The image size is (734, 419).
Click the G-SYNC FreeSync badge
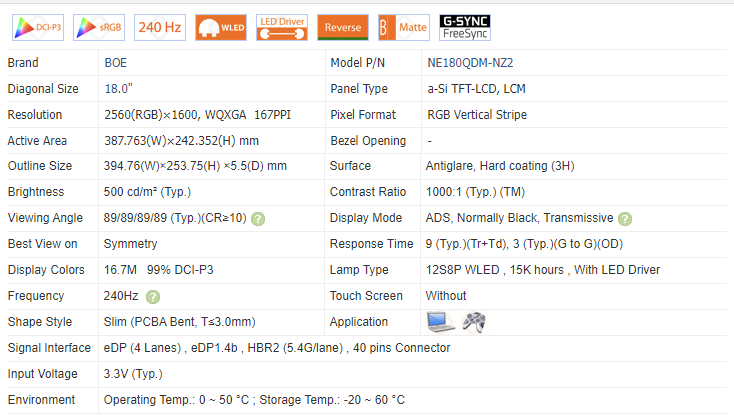[x=465, y=28]
